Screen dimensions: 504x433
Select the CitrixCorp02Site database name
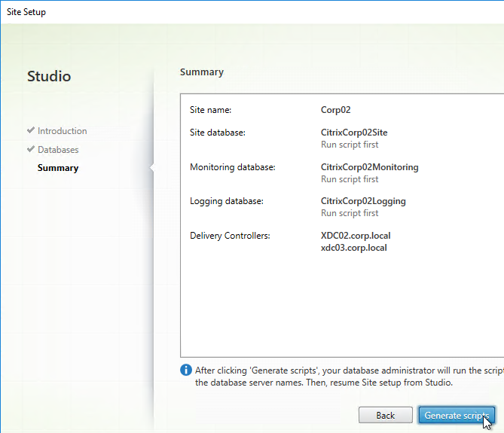[354, 133]
